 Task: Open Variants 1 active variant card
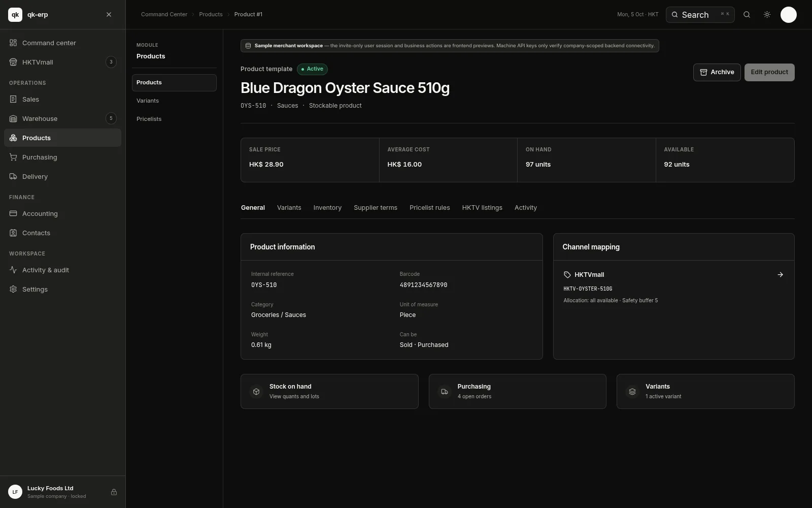[x=705, y=391]
